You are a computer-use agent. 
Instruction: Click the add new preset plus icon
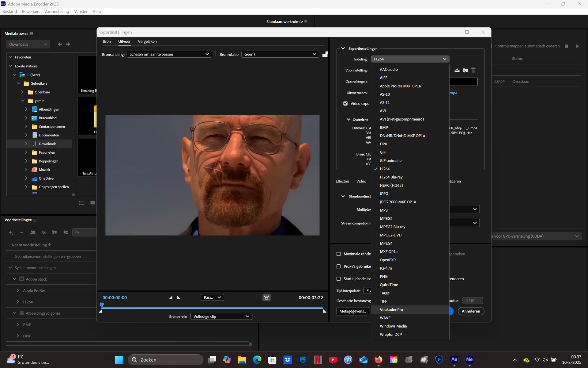[10, 232]
